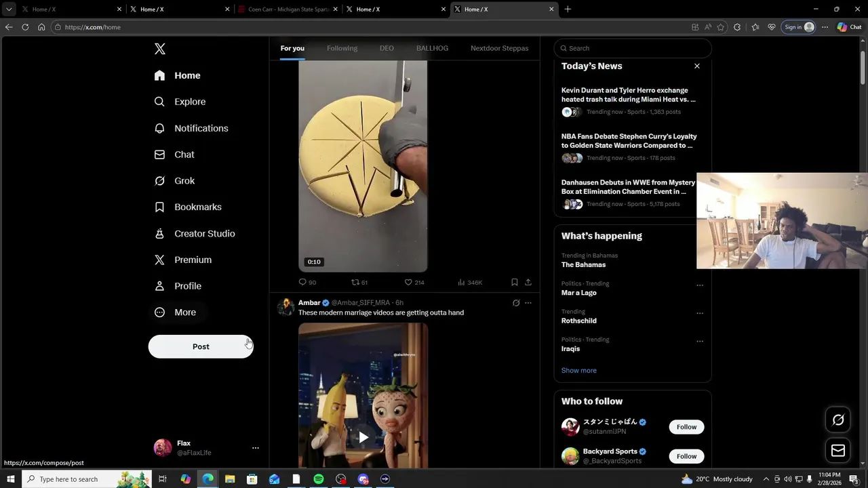Follow スタンミじゃぱん account

tap(686, 426)
